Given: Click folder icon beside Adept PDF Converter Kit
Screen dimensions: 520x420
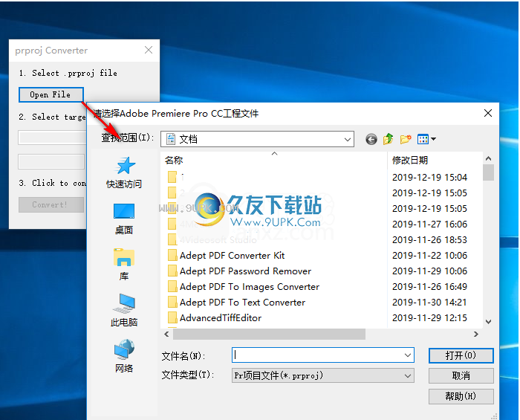Looking at the screenshot, I should 172,256.
